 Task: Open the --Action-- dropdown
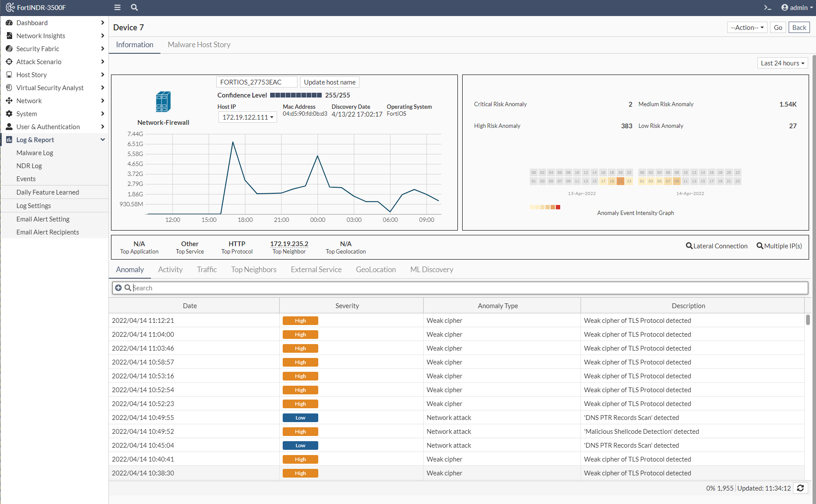[x=747, y=27]
